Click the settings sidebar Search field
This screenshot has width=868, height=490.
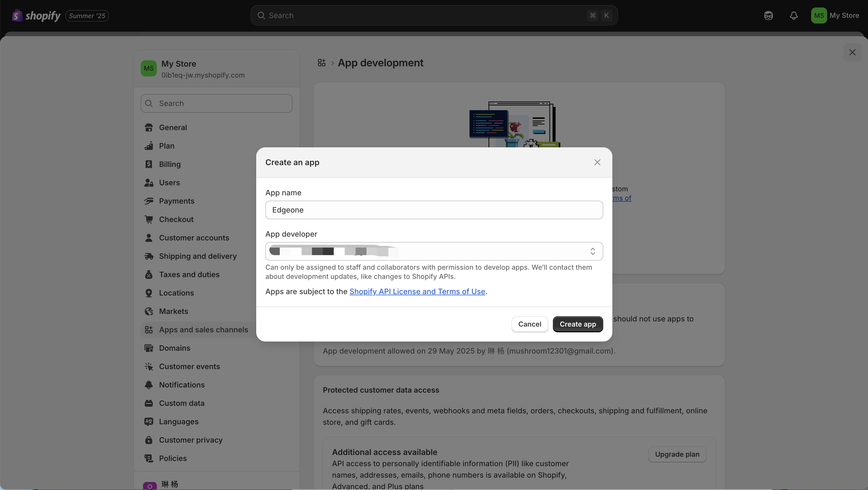[216, 103]
